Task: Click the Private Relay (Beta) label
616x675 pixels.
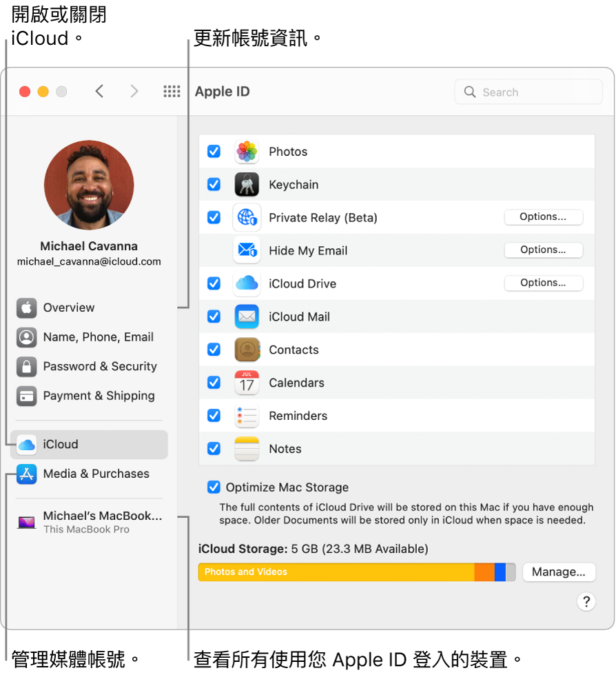Action: 323,218
